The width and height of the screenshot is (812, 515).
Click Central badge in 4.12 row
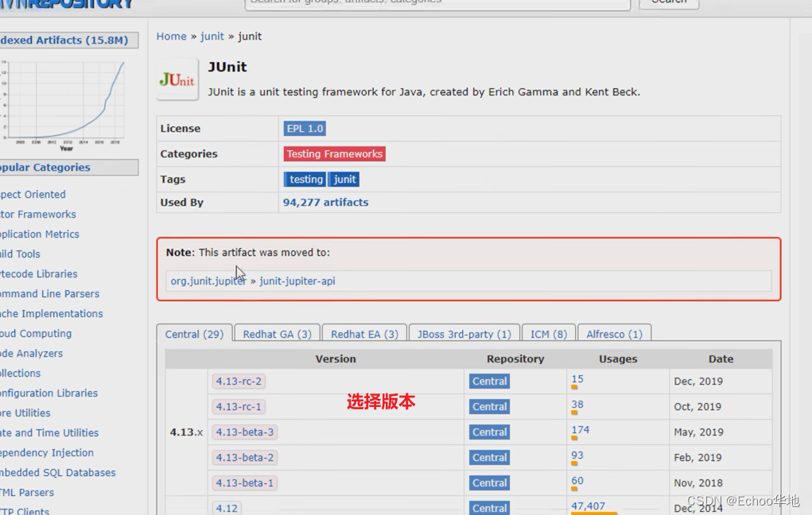[x=489, y=508]
